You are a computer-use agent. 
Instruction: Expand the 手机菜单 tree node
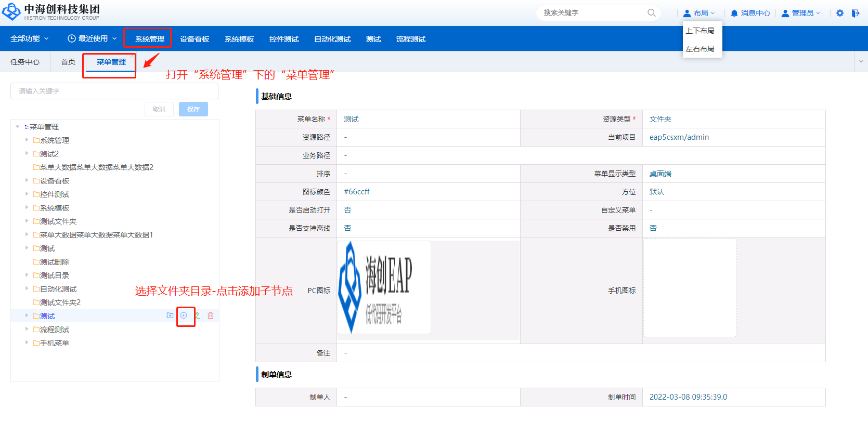pyautogui.click(x=27, y=342)
